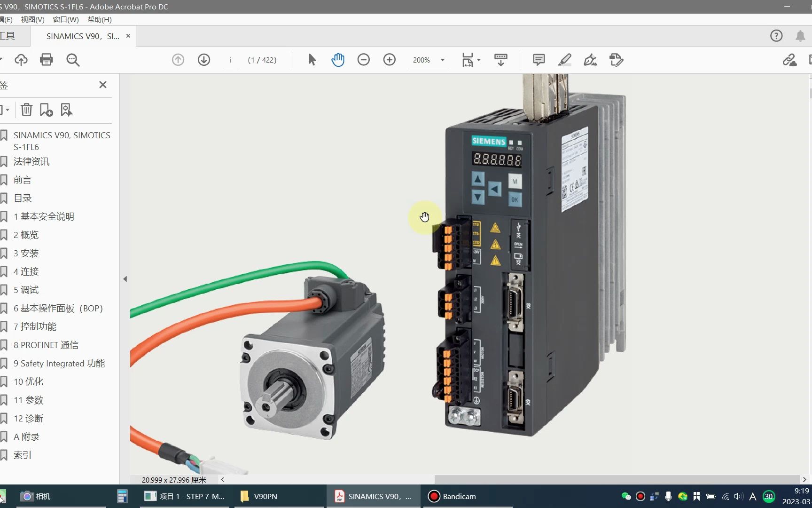
Task: Zoom in with plus button
Action: pyautogui.click(x=390, y=60)
